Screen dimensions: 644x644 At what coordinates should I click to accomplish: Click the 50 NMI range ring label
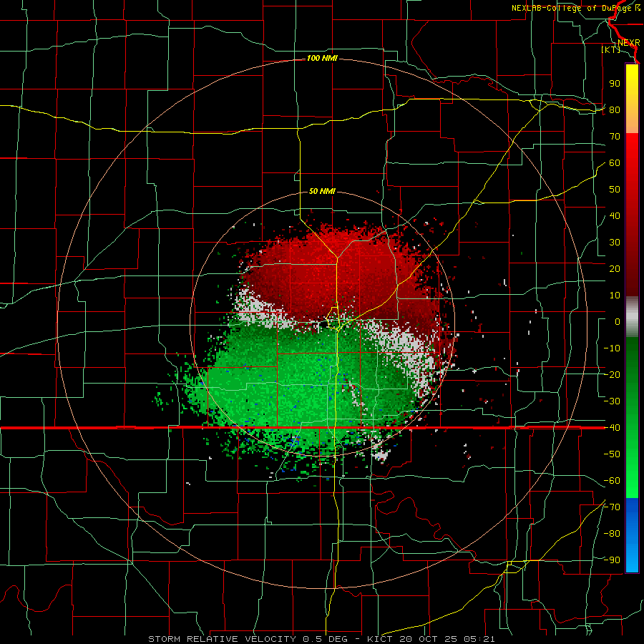(322, 191)
